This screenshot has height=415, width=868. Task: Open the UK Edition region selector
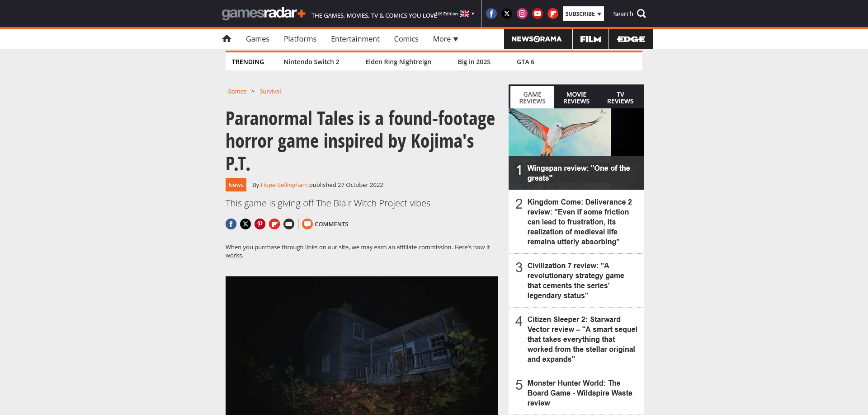click(x=455, y=14)
